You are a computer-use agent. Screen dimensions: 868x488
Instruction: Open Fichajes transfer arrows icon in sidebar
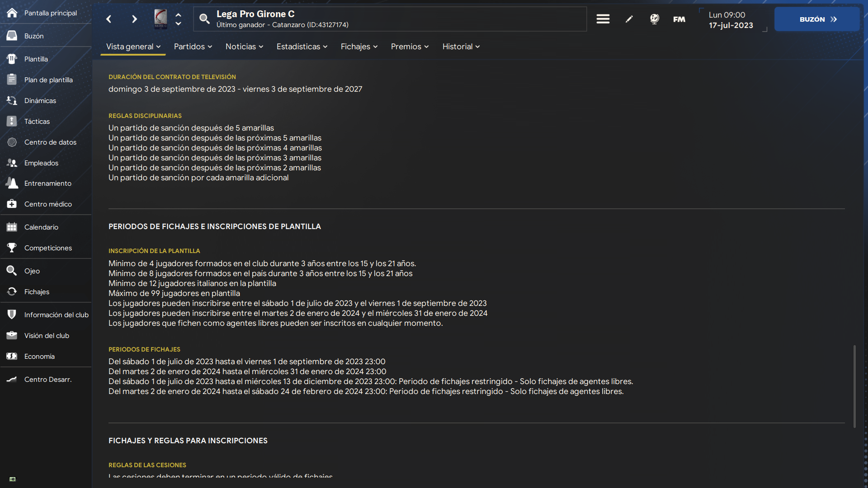coord(12,291)
